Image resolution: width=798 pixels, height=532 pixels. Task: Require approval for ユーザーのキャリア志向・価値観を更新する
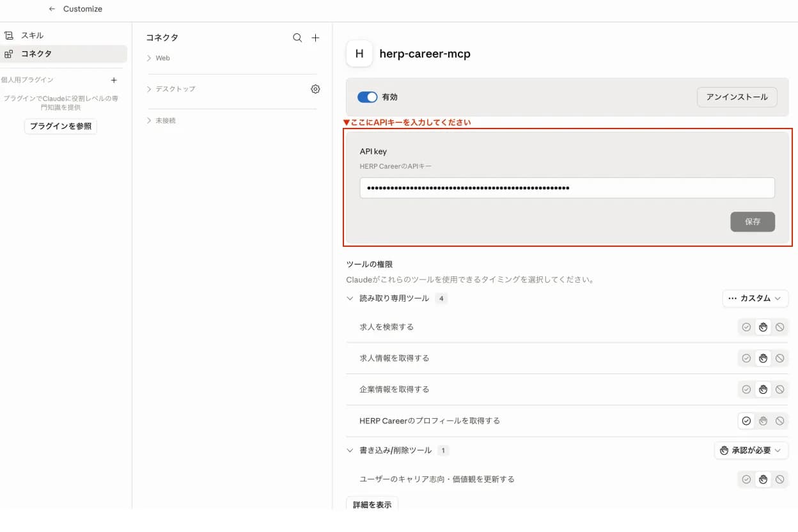pyautogui.click(x=763, y=479)
